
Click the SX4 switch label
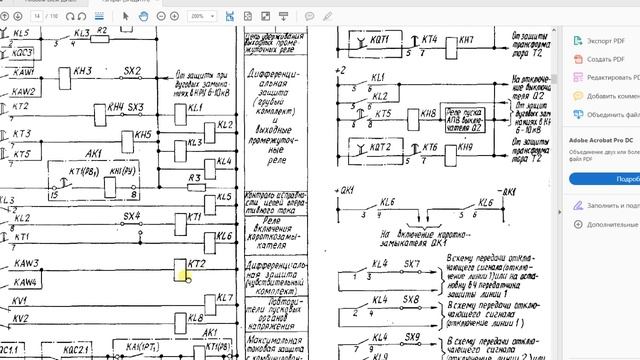coord(131,216)
